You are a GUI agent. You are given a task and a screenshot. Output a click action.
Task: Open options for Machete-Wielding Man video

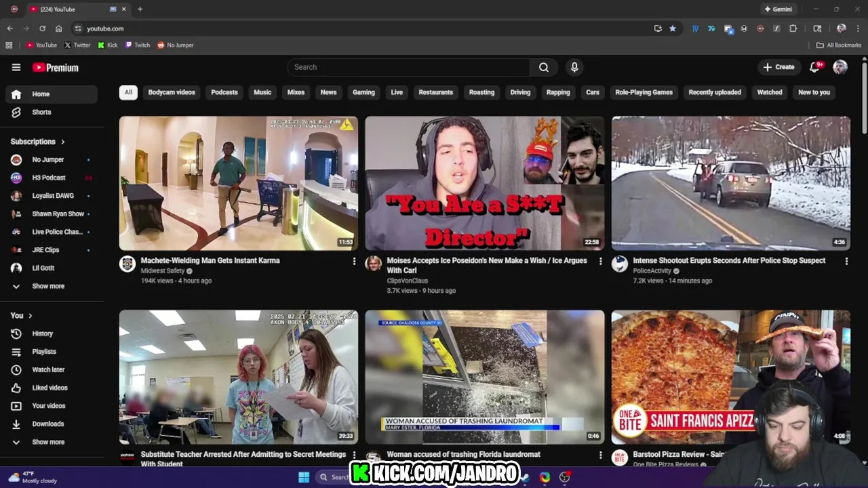coord(354,261)
